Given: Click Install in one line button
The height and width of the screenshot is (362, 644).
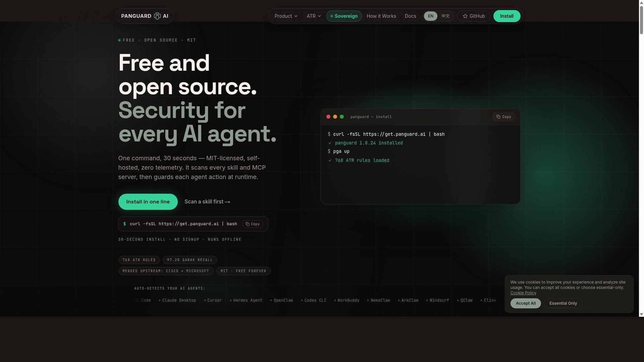Looking at the screenshot, I should click(x=148, y=202).
